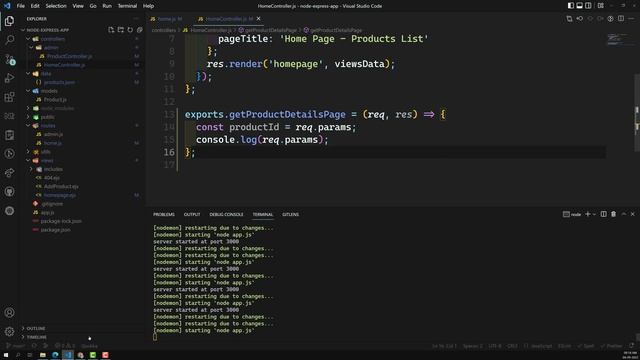Click the Prettier status bar item

tap(611, 346)
